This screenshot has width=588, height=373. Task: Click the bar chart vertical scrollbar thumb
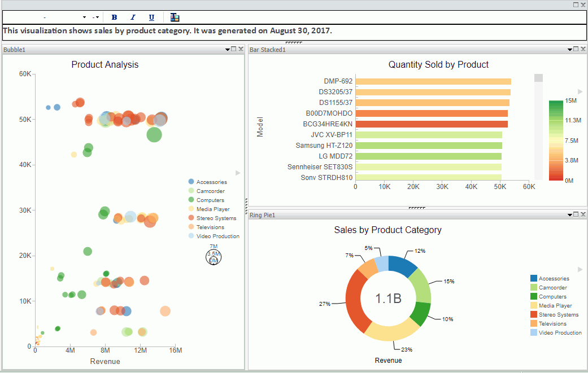coord(538,78)
